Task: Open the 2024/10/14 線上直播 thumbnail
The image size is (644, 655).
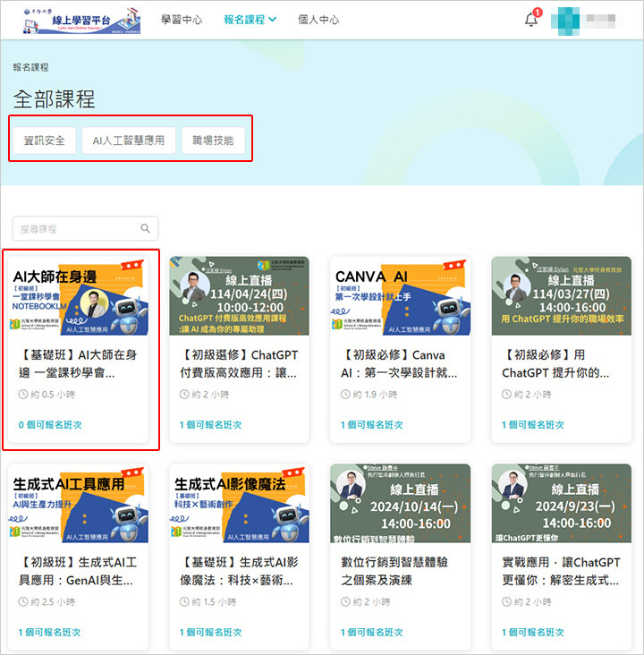Action: pyautogui.click(x=400, y=504)
